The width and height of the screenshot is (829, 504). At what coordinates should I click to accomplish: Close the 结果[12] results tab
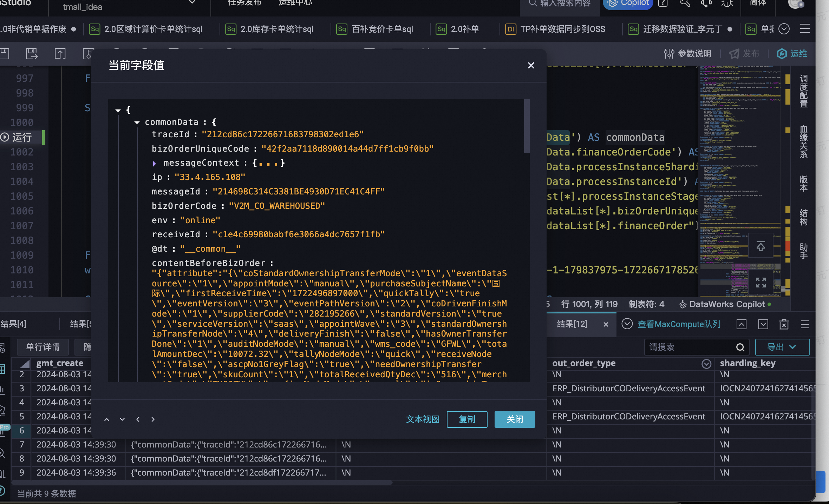click(606, 324)
